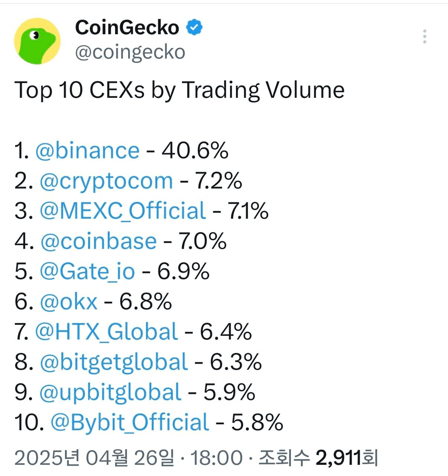Image resolution: width=448 pixels, height=476 pixels.
Task: Open the @binance mention
Action: click(x=87, y=151)
